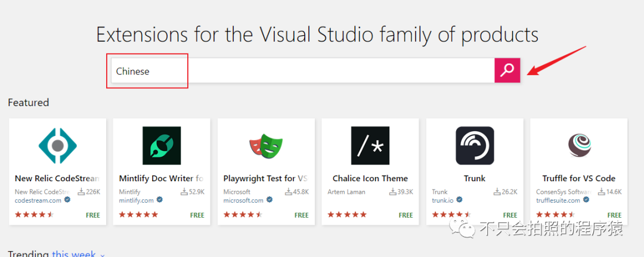Viewport: 644px width, 257px height.
Task: Click star rating on Playwright Test card
Action: 243,214
